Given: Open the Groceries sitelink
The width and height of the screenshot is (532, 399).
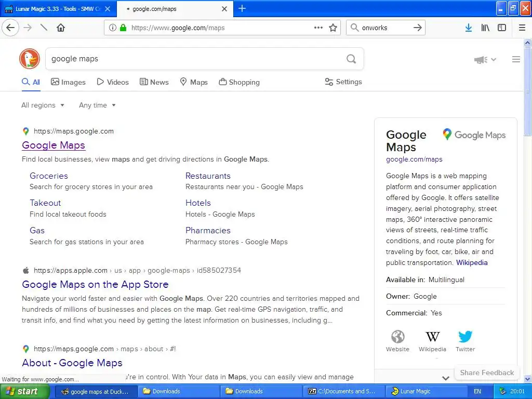Looking at the screenshot, I should tap(49, 176).
